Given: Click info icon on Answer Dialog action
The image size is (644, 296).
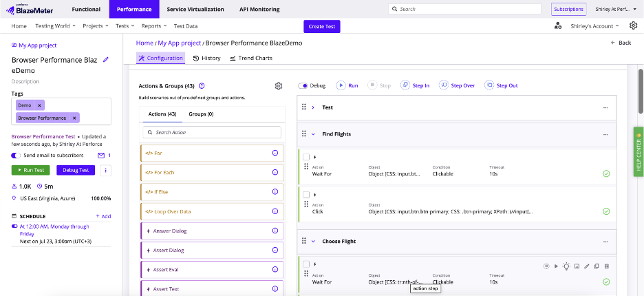Looking at the screenshot, I should point(275,231).
